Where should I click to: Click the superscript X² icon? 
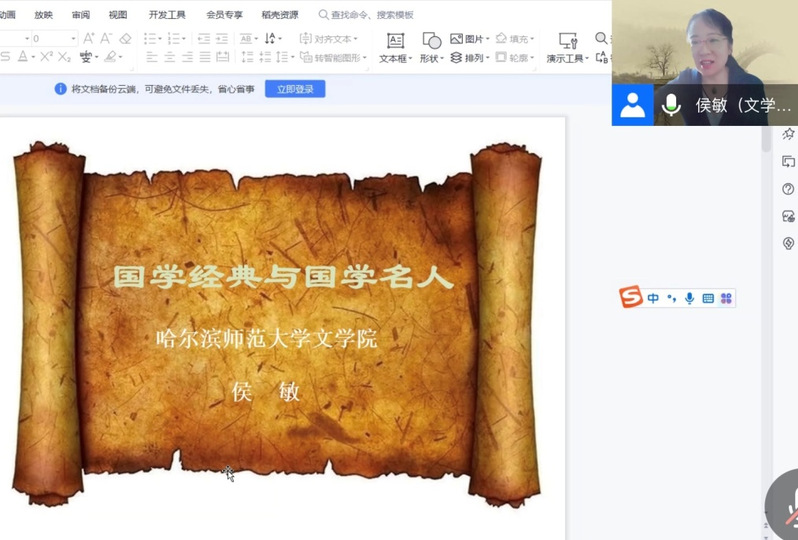pos(46,57)
